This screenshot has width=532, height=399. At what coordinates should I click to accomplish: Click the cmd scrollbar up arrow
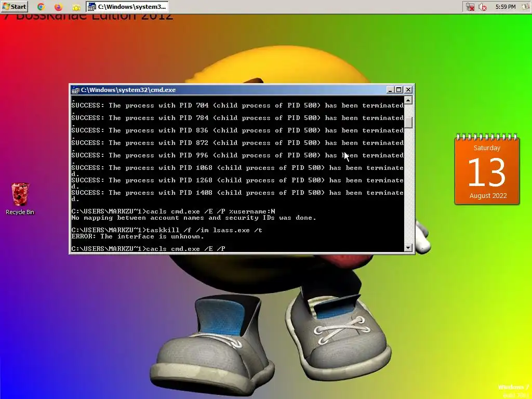point(408,100)
